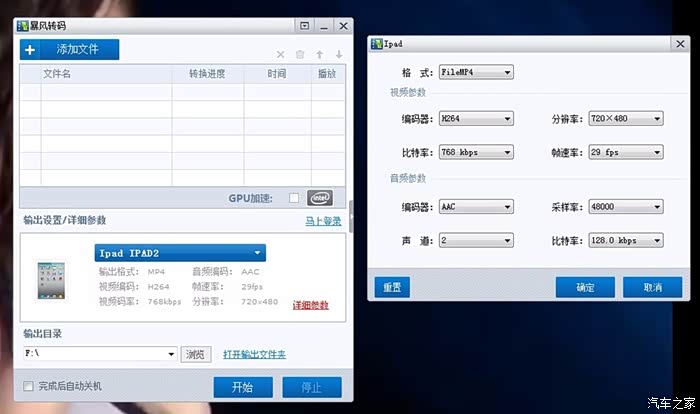Click the trash clear-list icon
This screenshot has width=700, height=414.
pos(300,54)
